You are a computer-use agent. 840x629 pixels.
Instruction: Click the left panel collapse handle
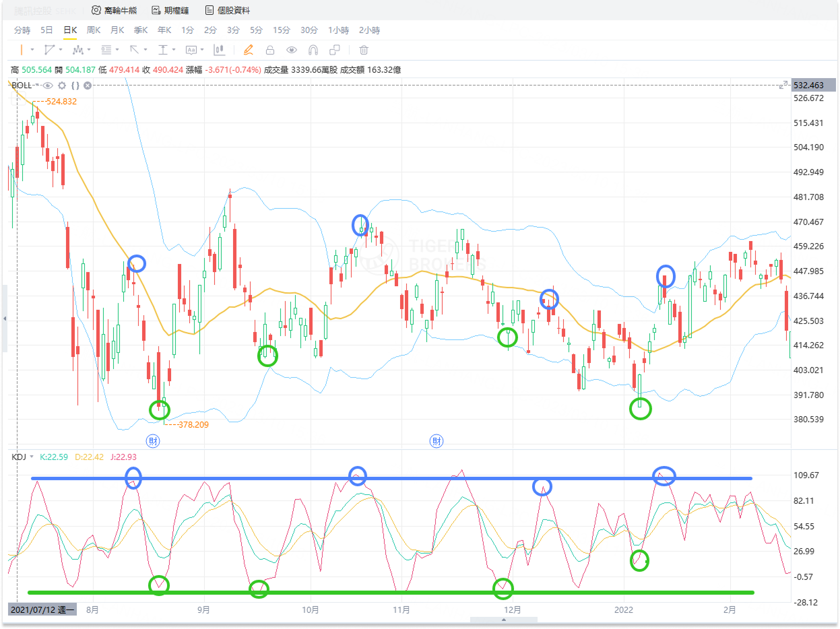[5, 318]
